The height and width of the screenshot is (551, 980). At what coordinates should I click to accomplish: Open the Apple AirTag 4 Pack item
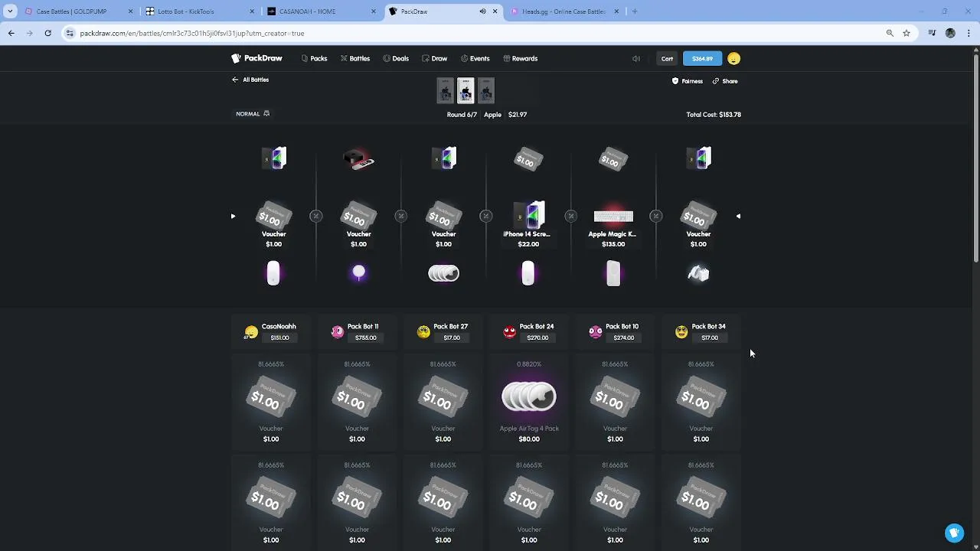[529, 402]
